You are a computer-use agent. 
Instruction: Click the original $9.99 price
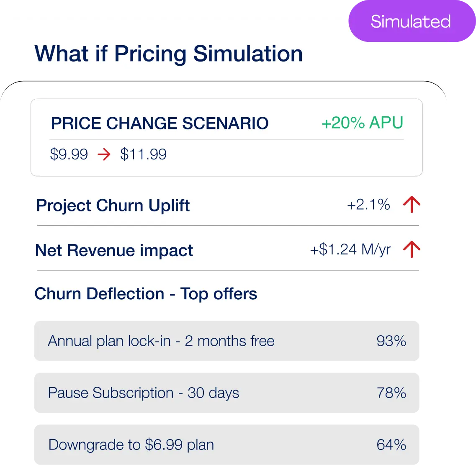click(69, 154)
